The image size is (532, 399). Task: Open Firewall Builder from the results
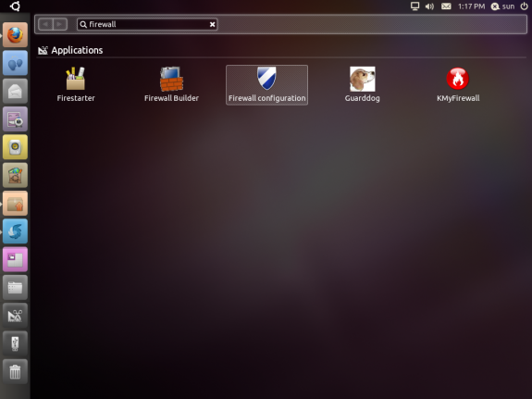coord(171,84)
